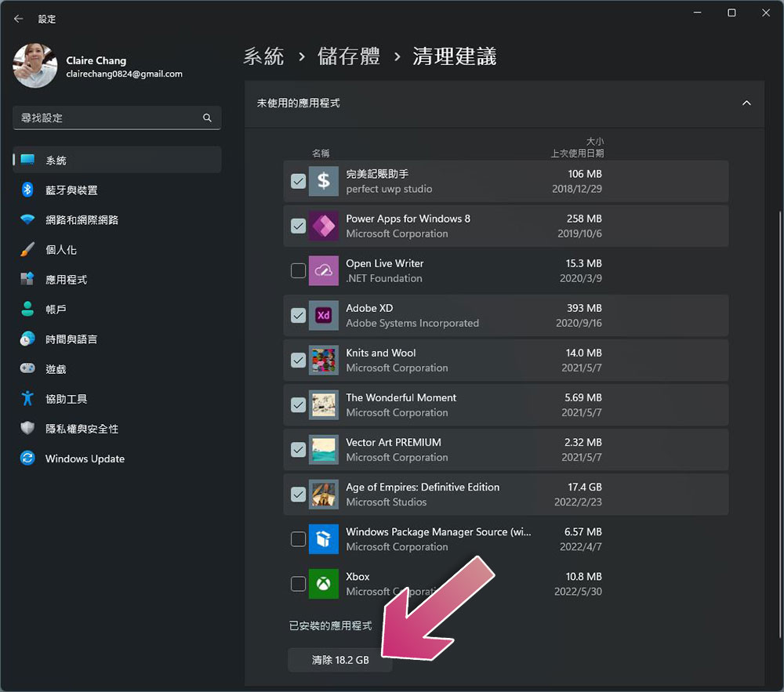The height and width of the screenshot is (692, 784).
Task: Click the Bluetooth icon in sidebar
Action: pyautogui.click(x=27, y=190)
